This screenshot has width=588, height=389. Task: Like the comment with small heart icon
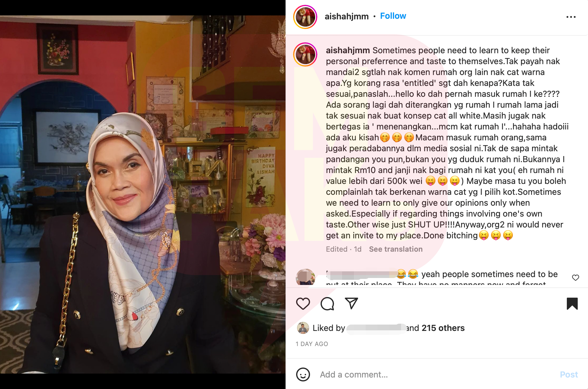(575, 278)
